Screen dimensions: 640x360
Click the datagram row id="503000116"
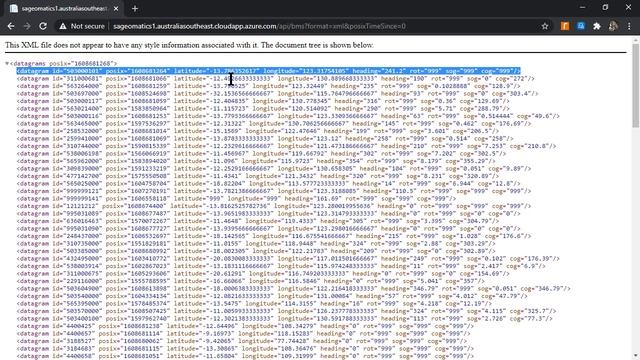click(288, 116)
